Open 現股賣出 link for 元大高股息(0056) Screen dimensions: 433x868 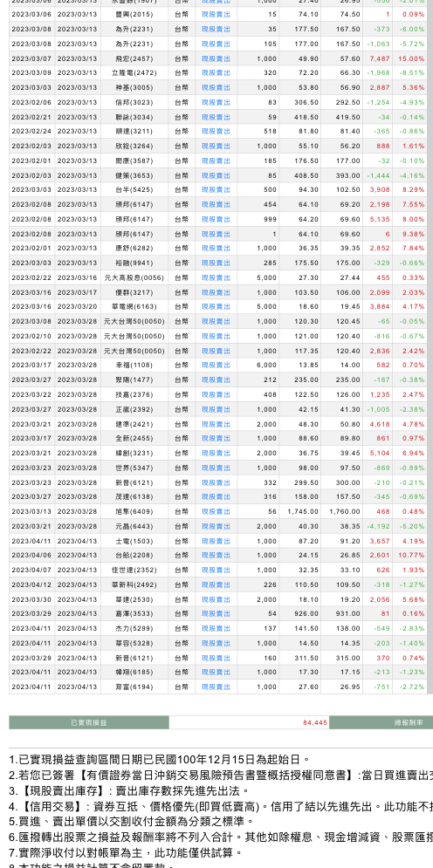click(216, 278)
